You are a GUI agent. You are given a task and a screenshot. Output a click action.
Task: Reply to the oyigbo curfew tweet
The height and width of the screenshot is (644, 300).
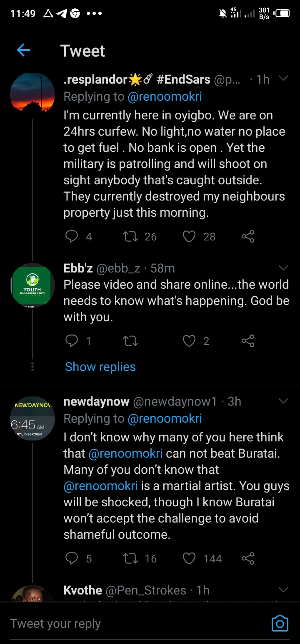click(x=72, y=237)
